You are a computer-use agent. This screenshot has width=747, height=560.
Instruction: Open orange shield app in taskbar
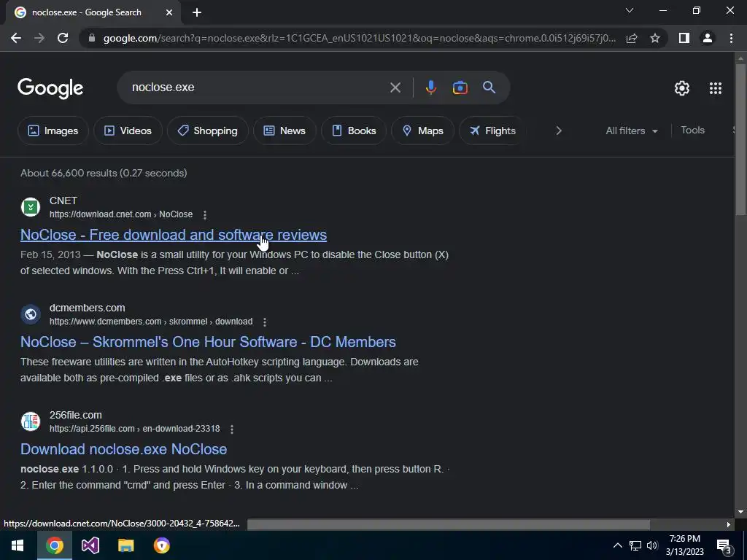pos(161,545)
